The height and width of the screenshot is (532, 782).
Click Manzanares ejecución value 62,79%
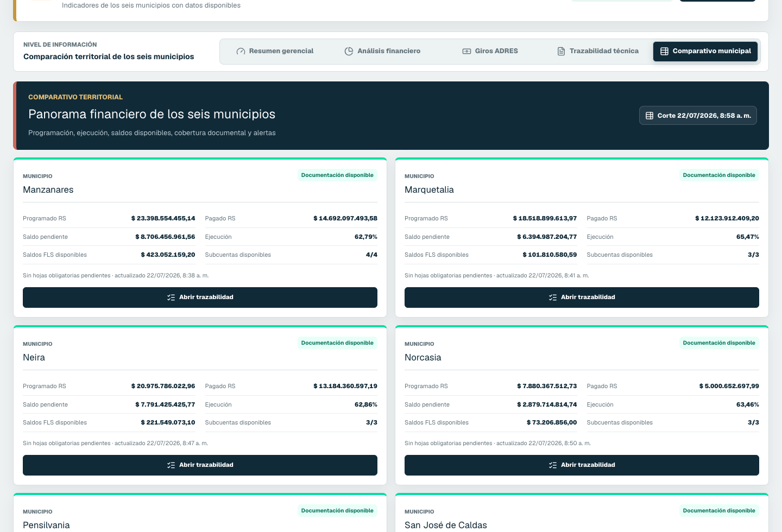366,237
